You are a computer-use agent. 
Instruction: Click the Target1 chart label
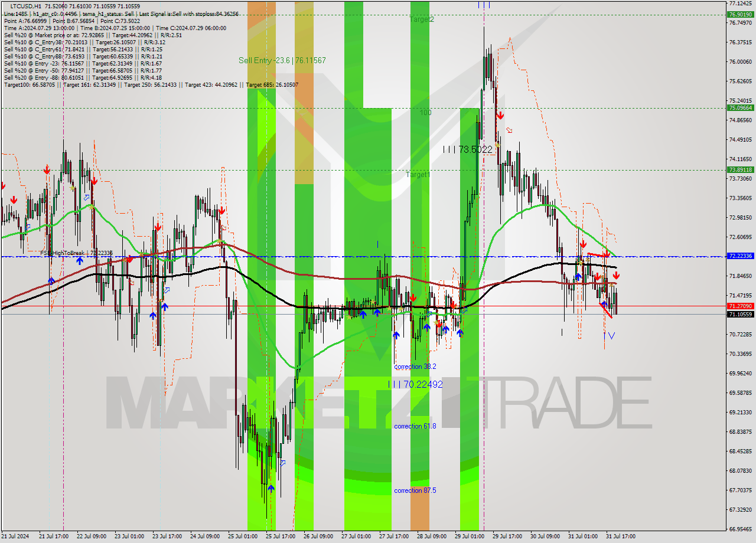tap(418, 175)
